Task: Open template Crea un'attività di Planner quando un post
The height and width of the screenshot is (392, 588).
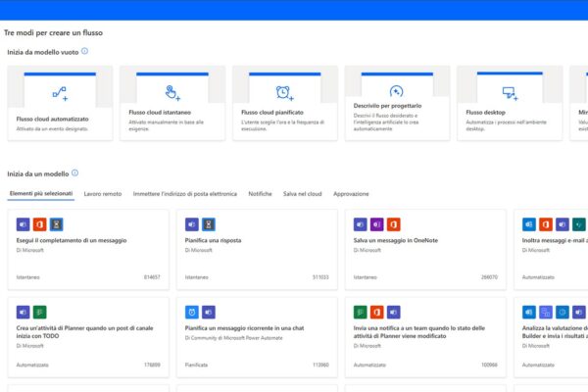Action: (x=88, y=337)
